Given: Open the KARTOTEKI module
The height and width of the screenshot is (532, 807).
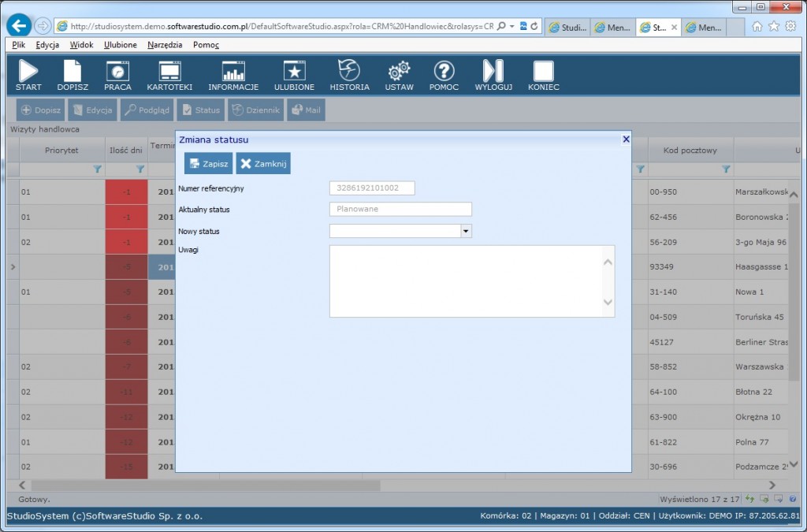Looking at the screenshot, I should 169,75.
